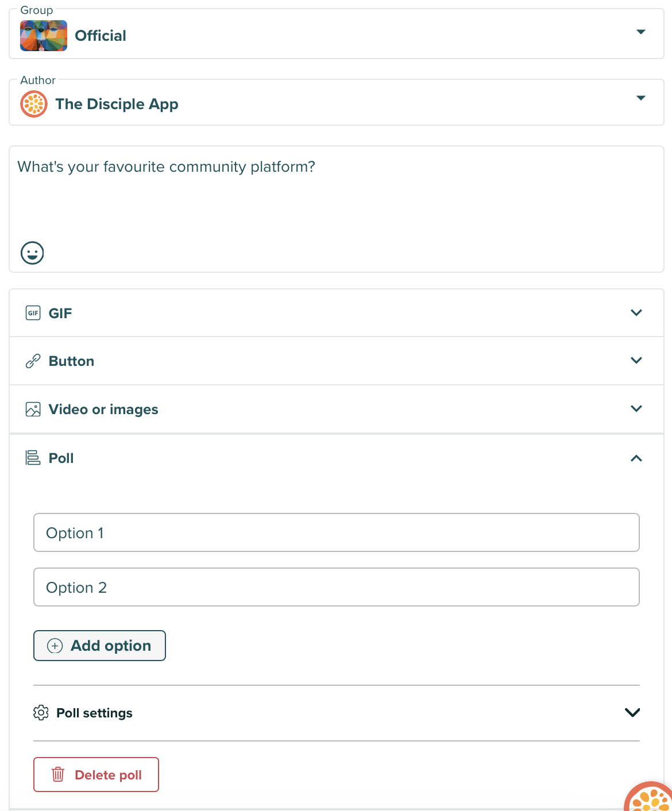The height and width of the screenshot is (811, 672).
Task: Expand the Video or images section
Action: click(636, 409)
